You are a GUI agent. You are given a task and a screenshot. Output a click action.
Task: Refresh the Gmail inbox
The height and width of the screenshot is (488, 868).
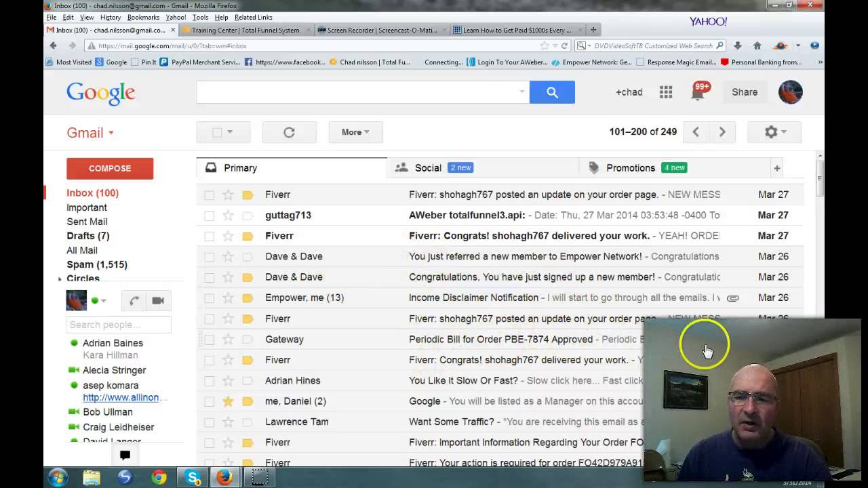pos(289,132)
